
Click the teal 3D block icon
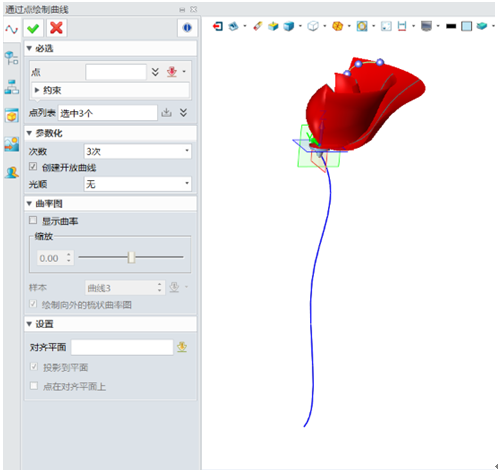482,26
